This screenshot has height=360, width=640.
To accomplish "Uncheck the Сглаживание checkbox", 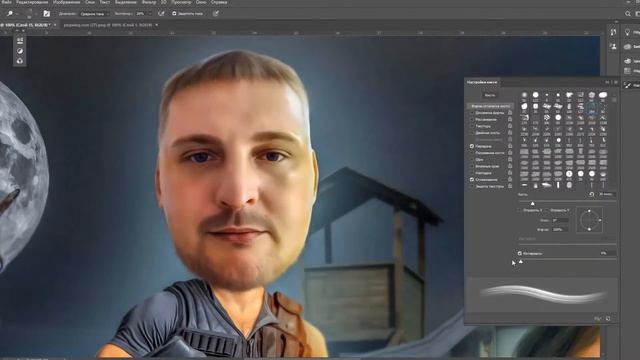I will [x=472, y=180].
